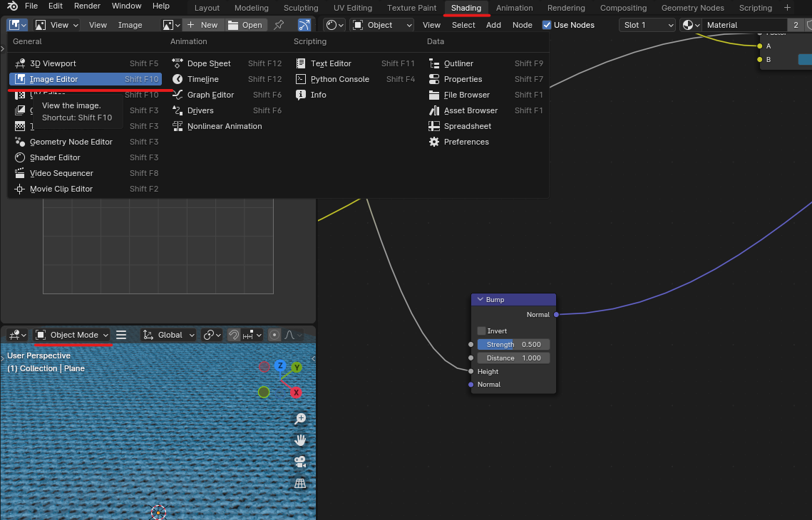
Task: Select 3D Viewport from editor list
Action: coord(86,63)
